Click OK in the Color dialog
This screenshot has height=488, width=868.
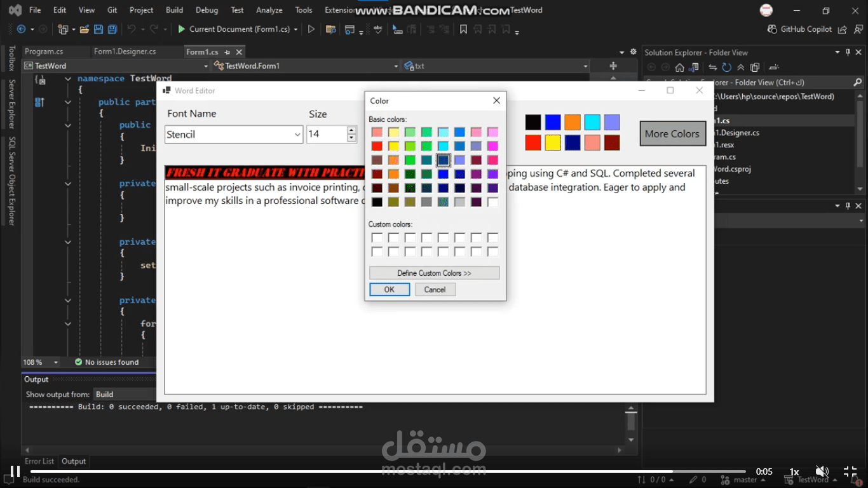click(x=390, y=290)
